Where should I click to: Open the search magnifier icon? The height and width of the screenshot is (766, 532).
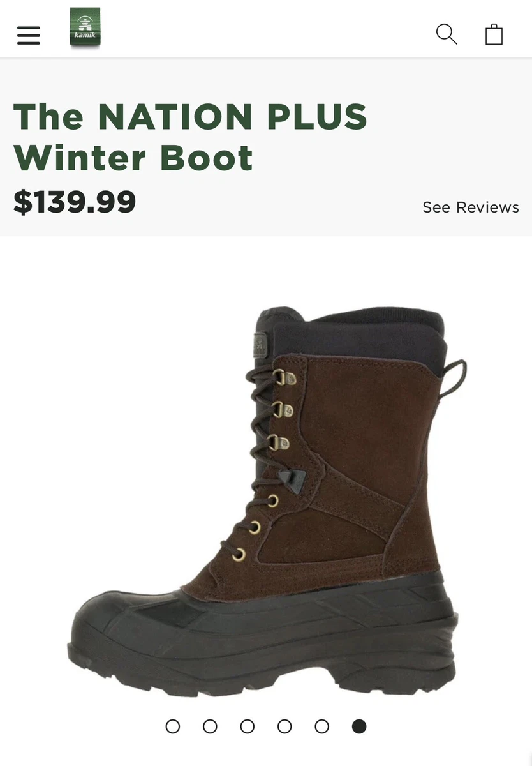click(x=447, y=34)
